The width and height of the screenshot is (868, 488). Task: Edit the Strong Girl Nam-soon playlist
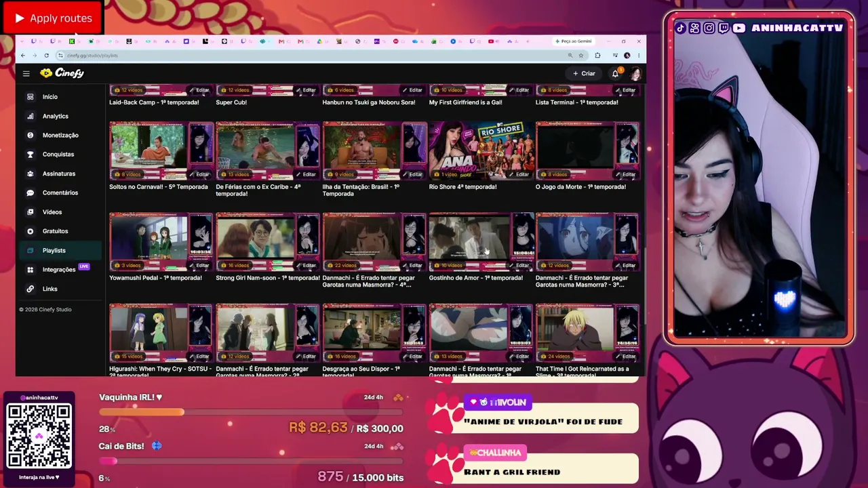(306, 265)
